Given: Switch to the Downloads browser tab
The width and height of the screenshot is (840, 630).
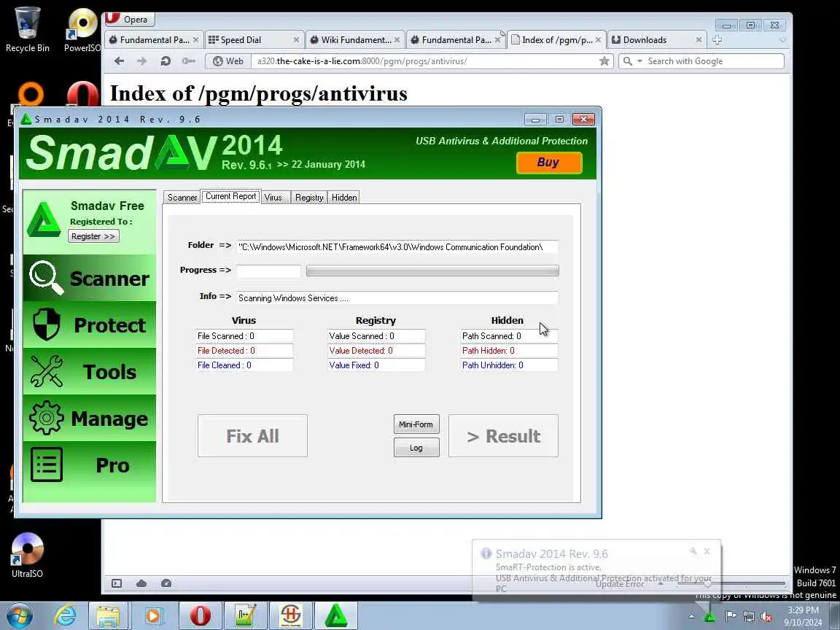Looking at the screenshot, I should (x=656, y=39).
